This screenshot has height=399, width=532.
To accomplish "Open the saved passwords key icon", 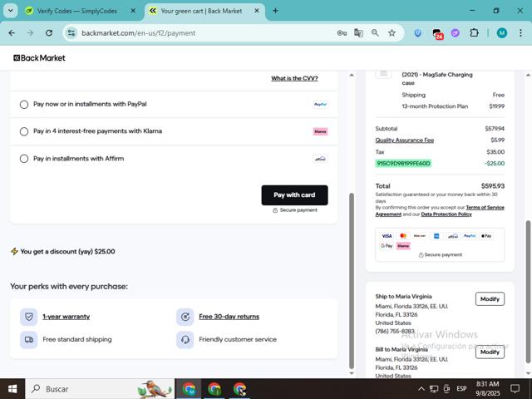I will coord(342,33).
